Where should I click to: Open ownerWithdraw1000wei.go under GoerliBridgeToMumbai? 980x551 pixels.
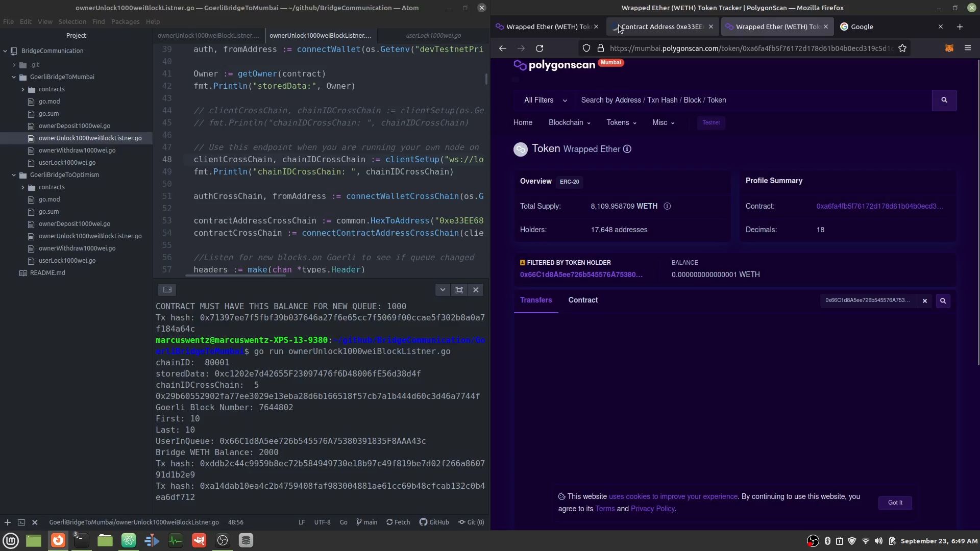(77, 151)
